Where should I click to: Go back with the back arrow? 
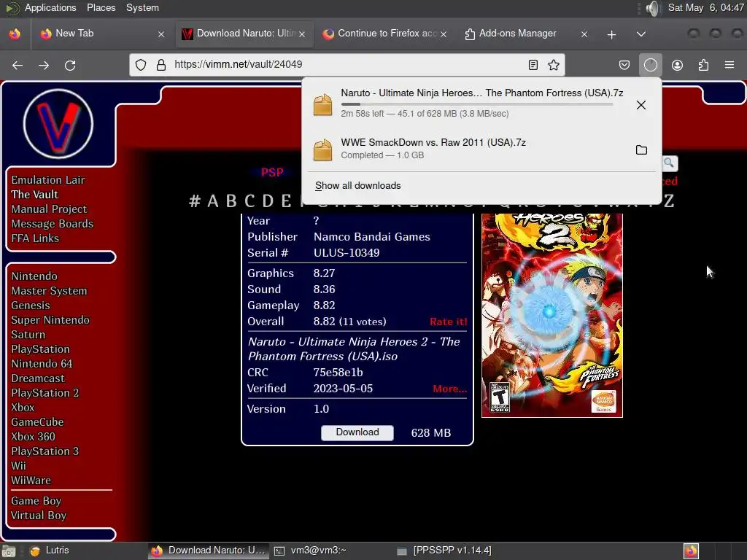(x=18, y=65)
